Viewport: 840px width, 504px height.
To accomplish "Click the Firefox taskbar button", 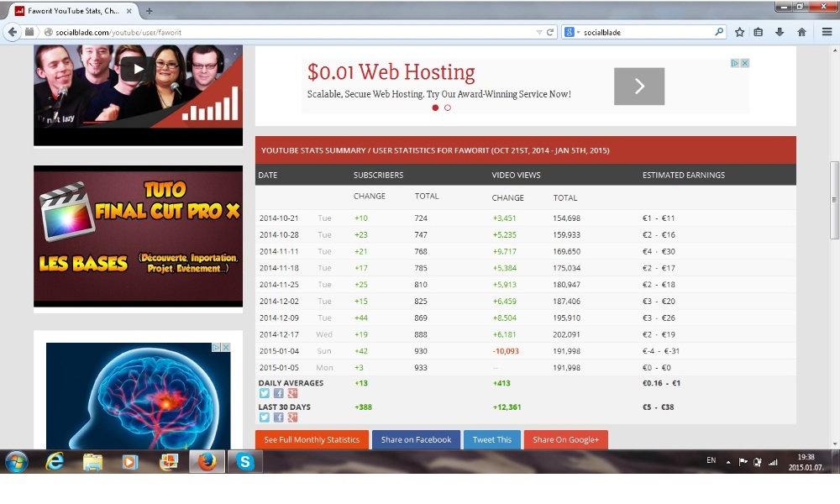I will click(207, 462).
